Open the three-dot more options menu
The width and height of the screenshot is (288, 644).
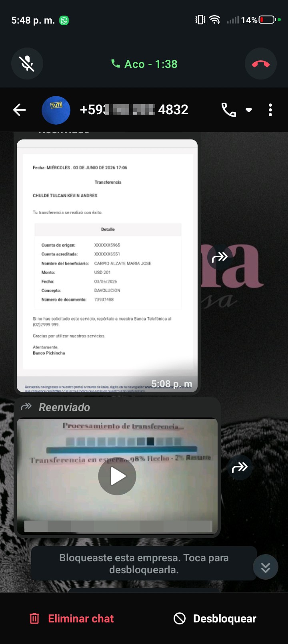pyautogui.click(x=270, y=110)
